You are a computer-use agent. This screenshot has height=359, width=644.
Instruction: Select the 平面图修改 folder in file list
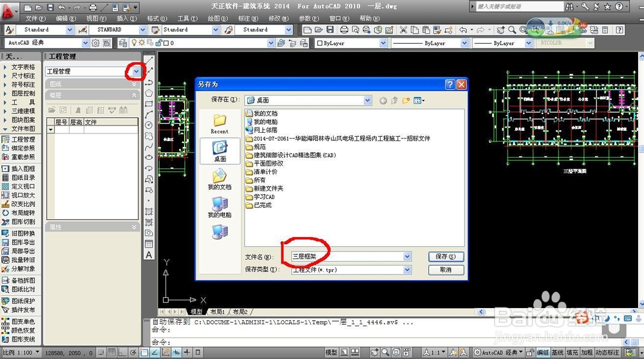pos(265,164)
